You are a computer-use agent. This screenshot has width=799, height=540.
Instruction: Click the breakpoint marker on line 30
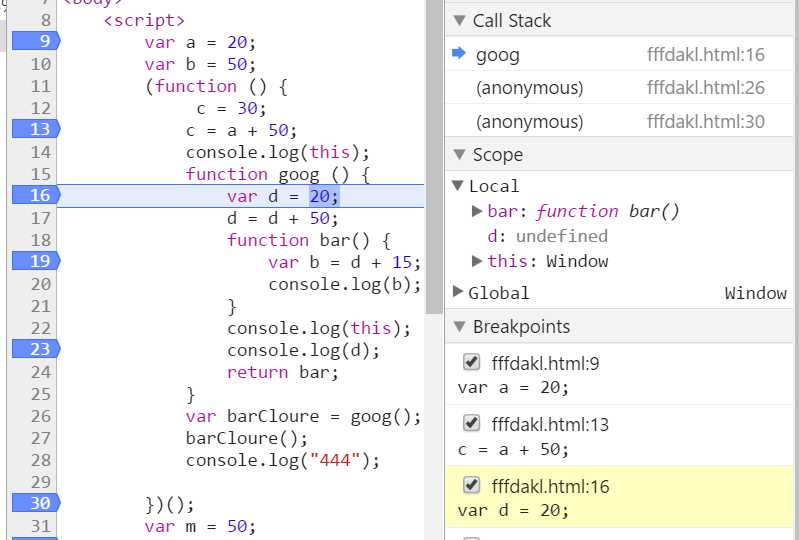click(35, 503)
